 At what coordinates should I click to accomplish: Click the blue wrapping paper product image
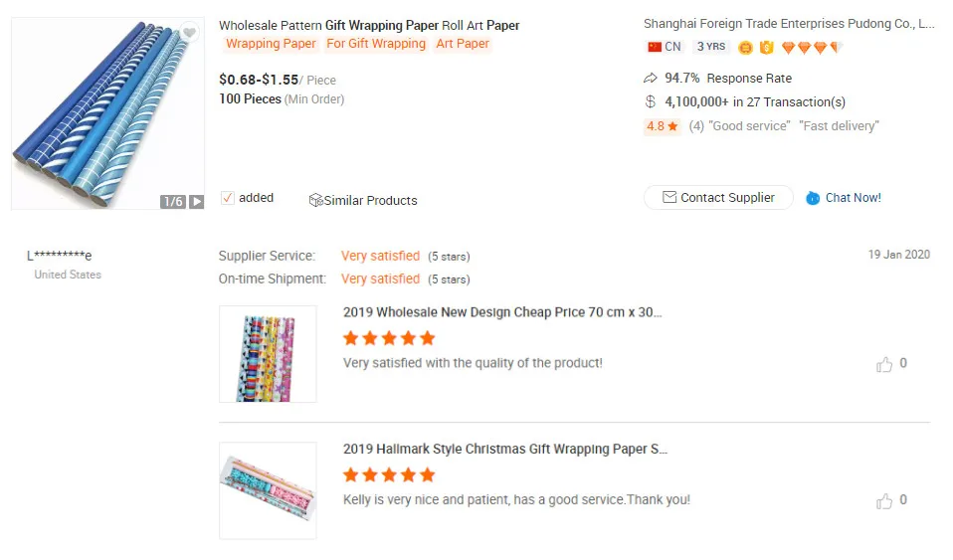(x=107, y=113)
